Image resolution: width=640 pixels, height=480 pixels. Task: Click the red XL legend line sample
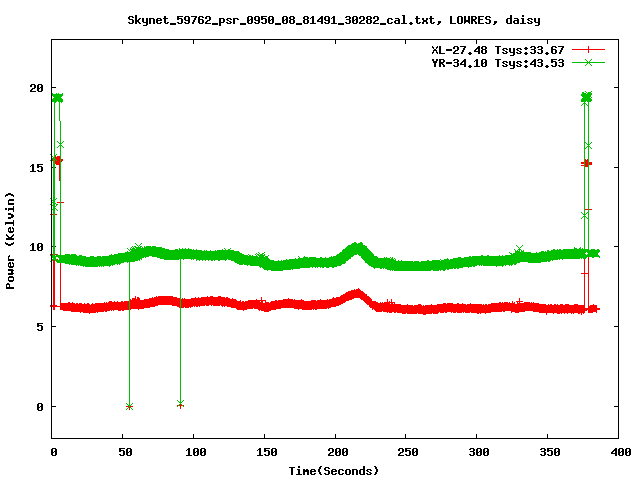(588, 50)
